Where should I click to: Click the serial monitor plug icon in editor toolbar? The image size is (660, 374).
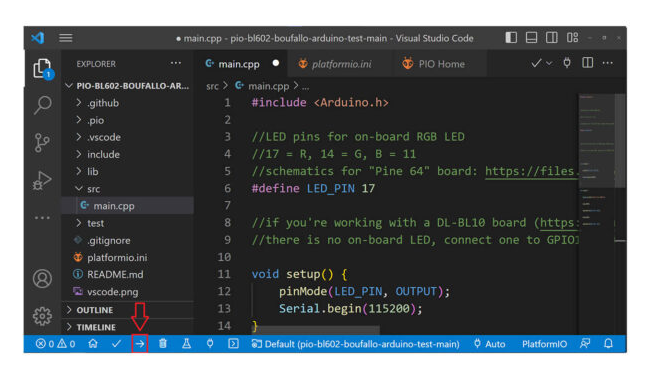coord(567,63)
